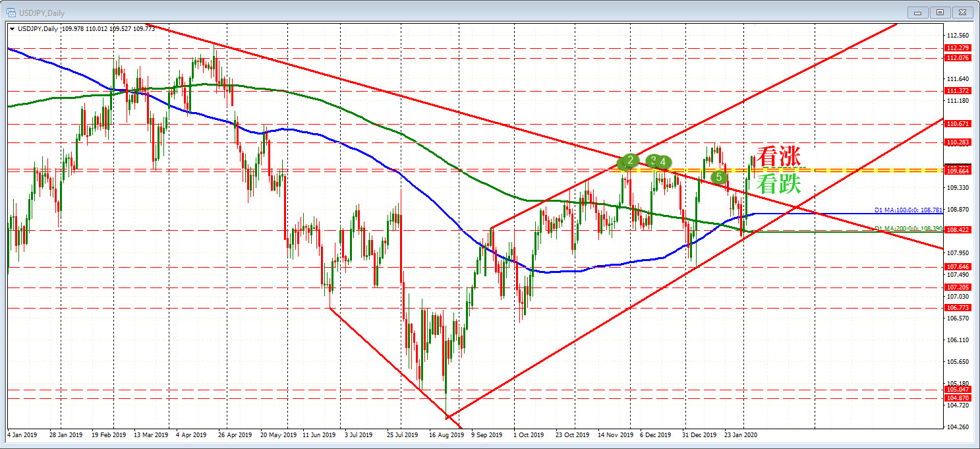Image resolution: width=980 pixels, height=449 pixels.
Task: Click the D1 MA:200:0:0: 108.390 label
Action: (x=908, y=228)
